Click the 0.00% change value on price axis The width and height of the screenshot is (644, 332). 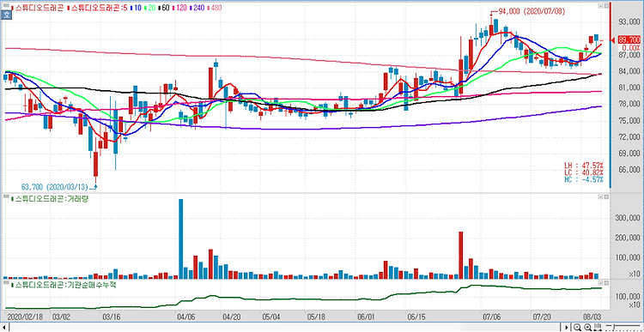(632, 47)
